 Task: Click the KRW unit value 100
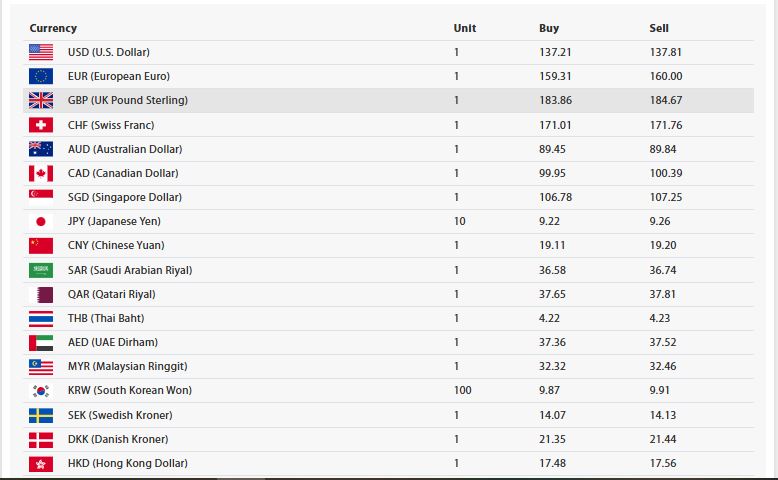(x=462, y=391)
